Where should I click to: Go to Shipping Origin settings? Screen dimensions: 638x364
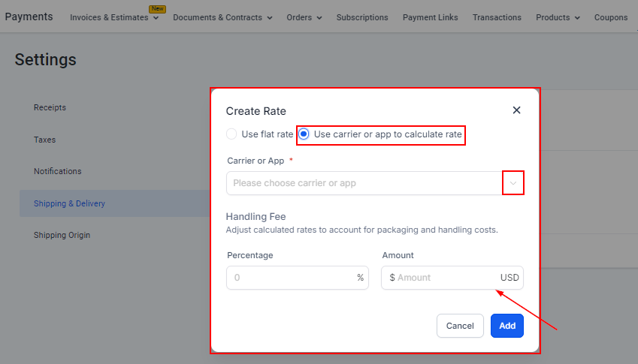point(62,235)
